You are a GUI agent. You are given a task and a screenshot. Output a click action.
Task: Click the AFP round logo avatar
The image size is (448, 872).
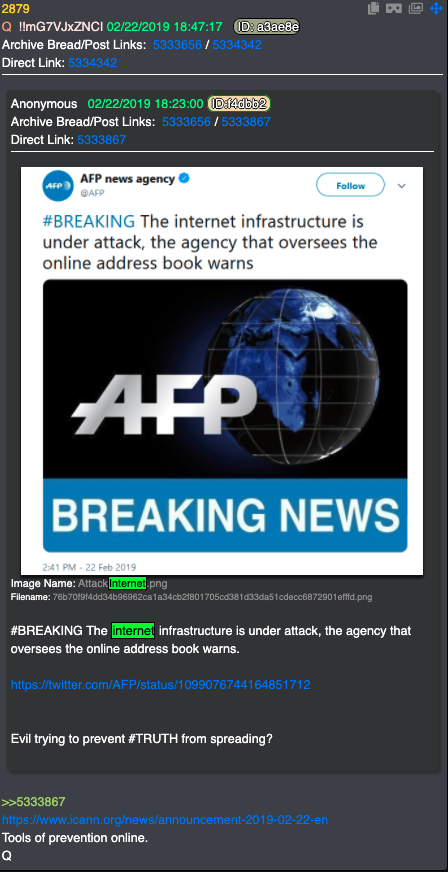(x=58, y=186)
